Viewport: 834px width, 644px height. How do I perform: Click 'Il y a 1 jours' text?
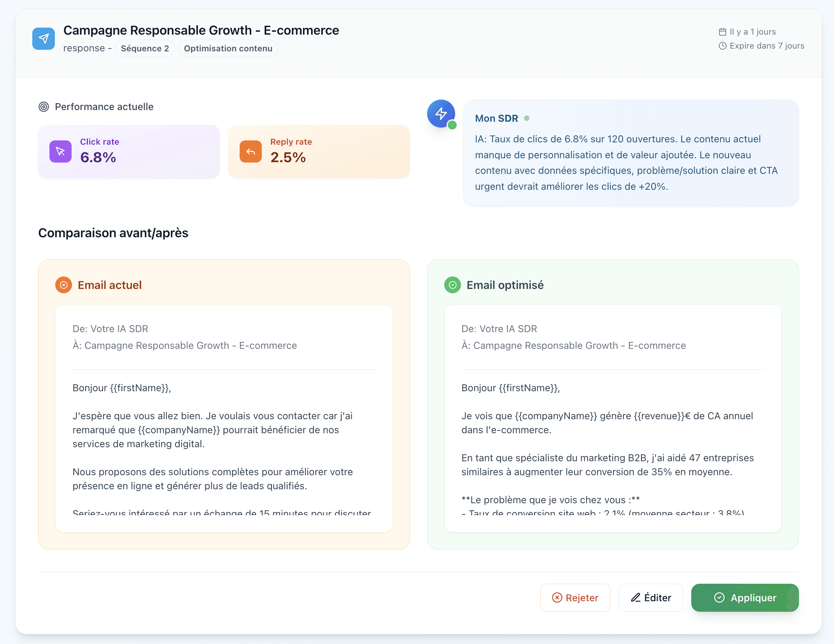[x=753, y=32]
